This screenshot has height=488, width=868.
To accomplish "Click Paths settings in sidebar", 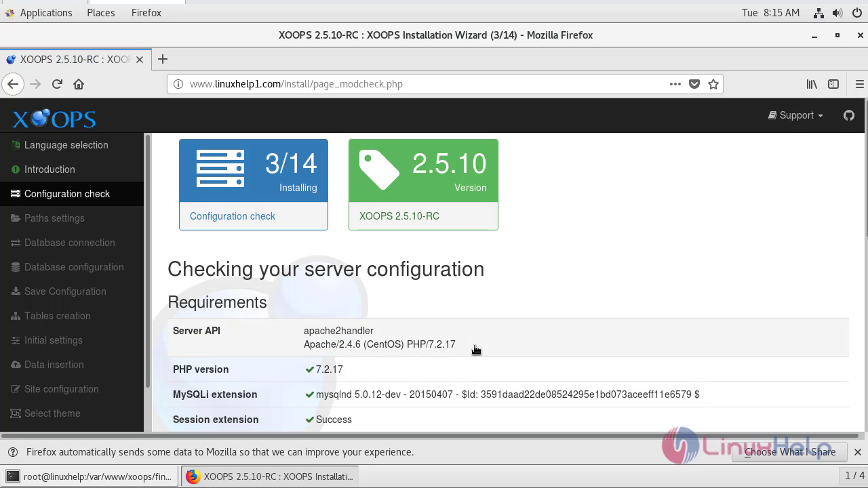I will pos(72,218).
